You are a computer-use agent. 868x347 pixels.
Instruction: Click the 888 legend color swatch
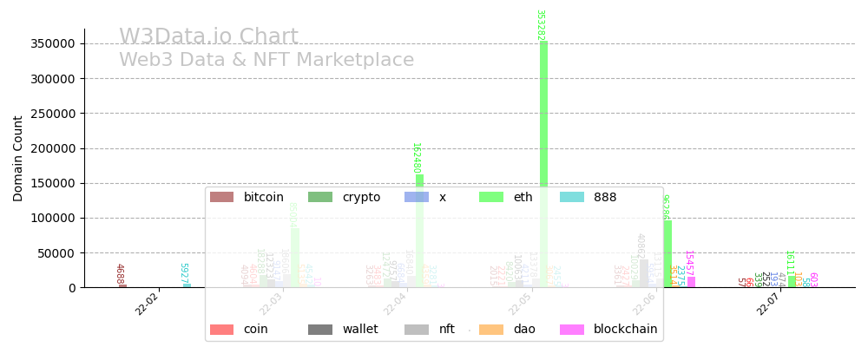[572, 197]
